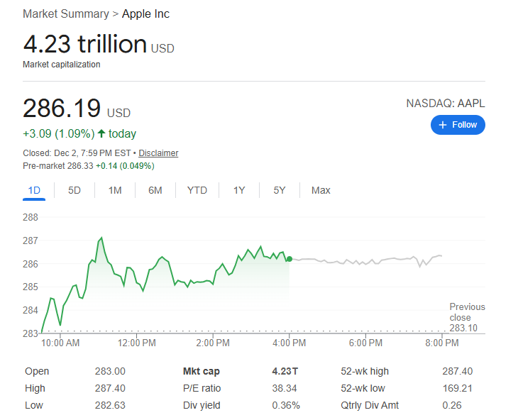The width and height of the screenshot is (518, 420).
Task: Click the 288 y-axis label
Action: click(31, 217)
